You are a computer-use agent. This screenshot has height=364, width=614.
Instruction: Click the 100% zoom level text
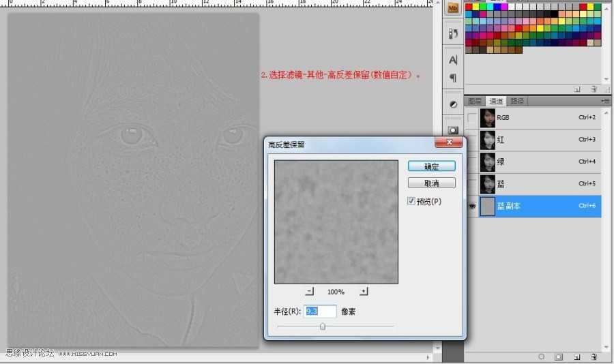336,292
